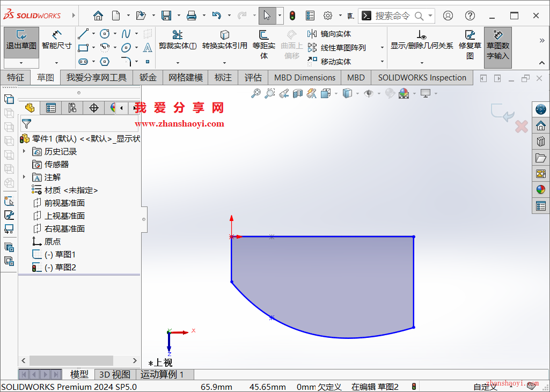
Task: Open Display/Delete Relations dropdown arrow
Action: (x=422, y=63)
